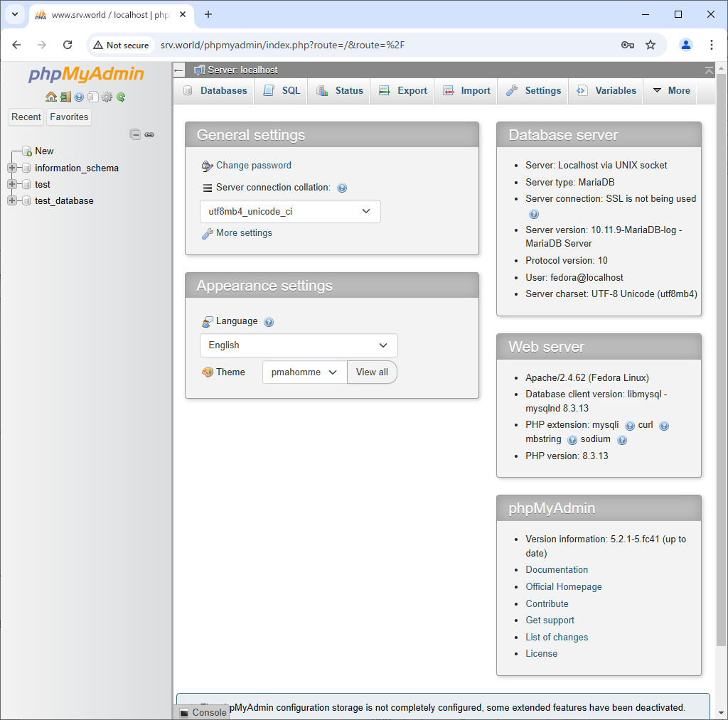Open the Settings tab
The width and height of the screenshot is (728, 720).
533,91
